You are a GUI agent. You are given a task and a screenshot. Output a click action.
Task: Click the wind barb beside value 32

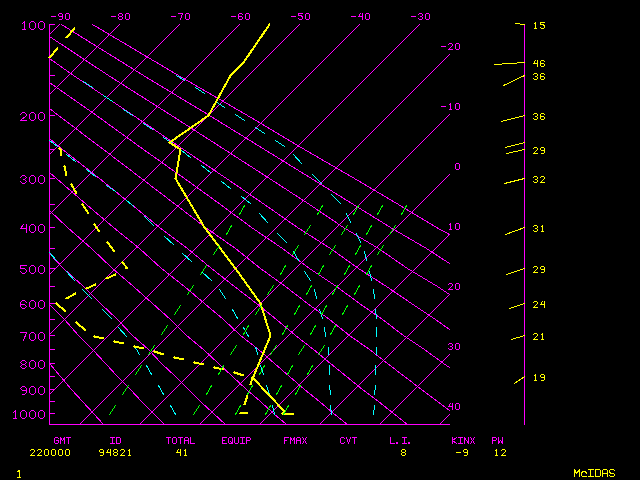(514, 181)
